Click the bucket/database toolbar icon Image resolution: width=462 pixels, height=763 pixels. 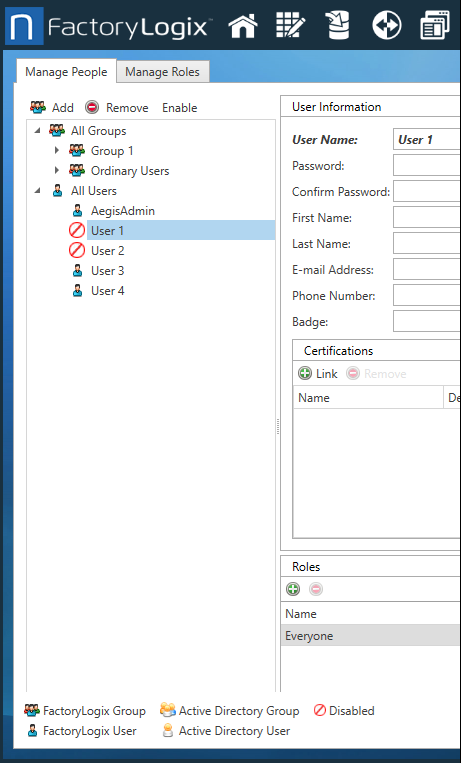pyautogui.click(x=338, y=25)
